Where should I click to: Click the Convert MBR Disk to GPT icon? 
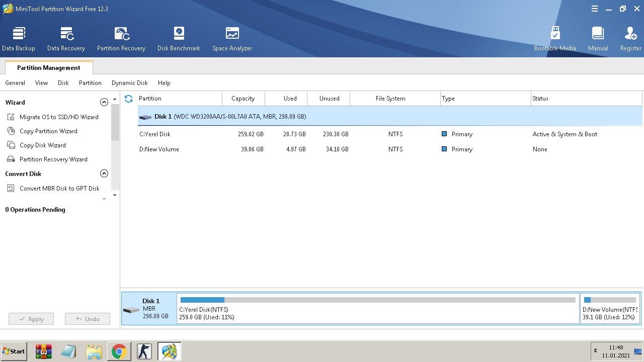(x=11, y=189)
